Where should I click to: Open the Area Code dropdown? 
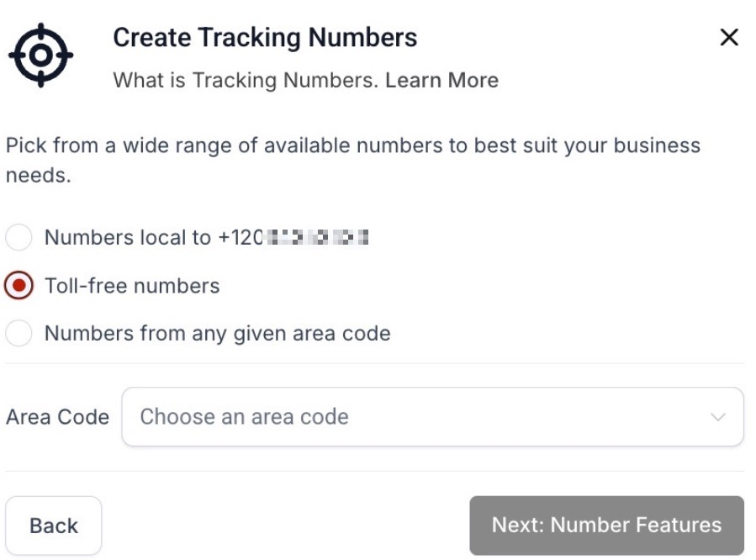432,417
